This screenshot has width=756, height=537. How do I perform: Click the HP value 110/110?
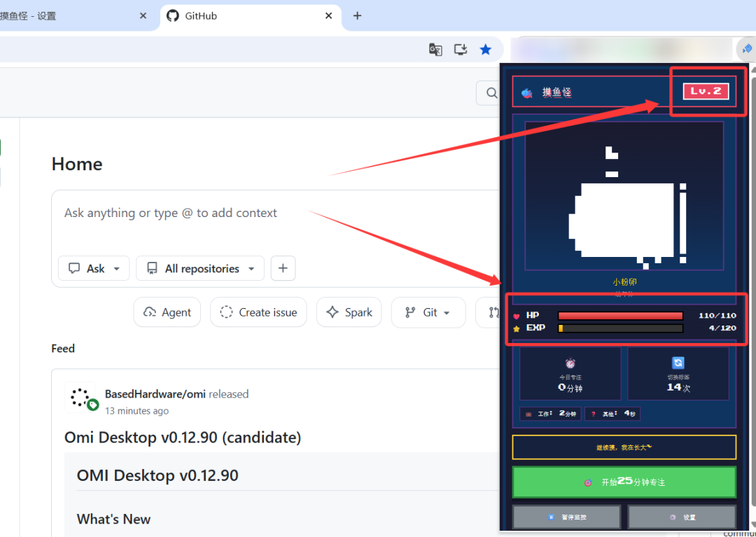click(x=717, y=316)
